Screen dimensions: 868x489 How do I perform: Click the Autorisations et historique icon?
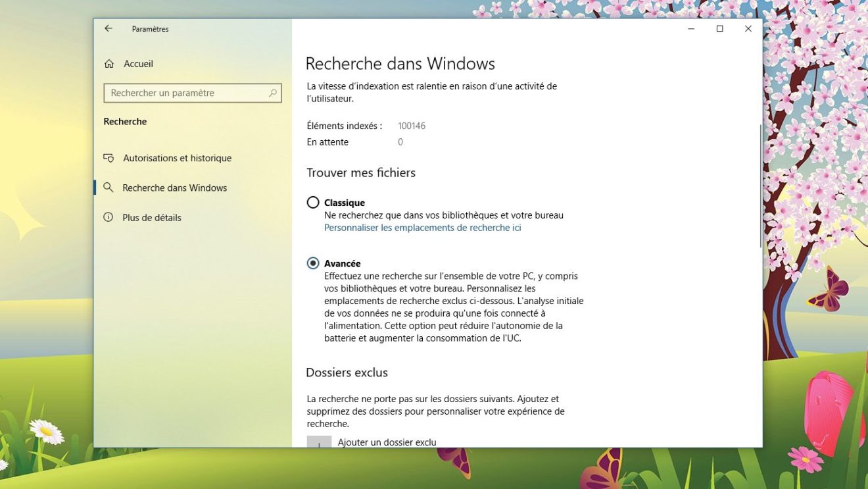point(108,158)
